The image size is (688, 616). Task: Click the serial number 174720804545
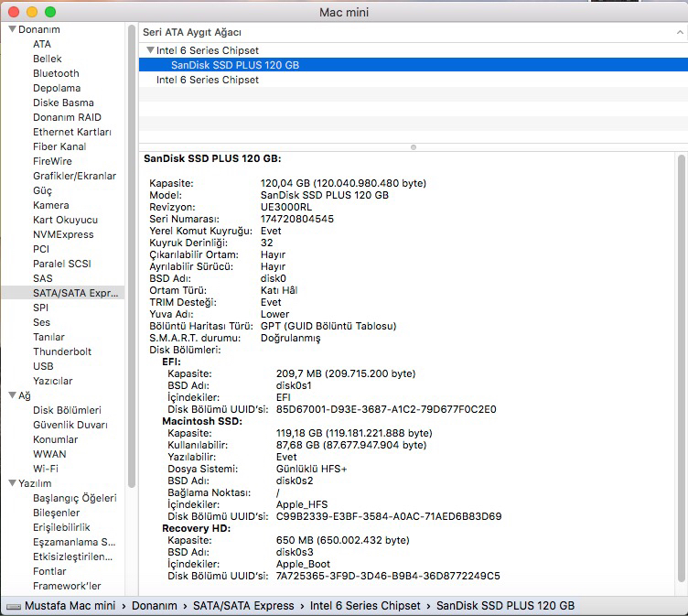297,219
